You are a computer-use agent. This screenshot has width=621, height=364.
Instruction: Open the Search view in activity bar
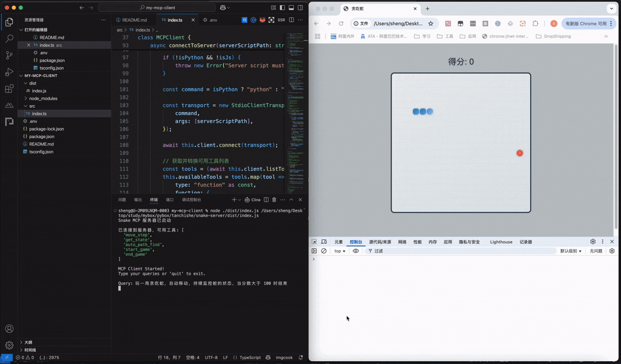(x=9, y=39)
